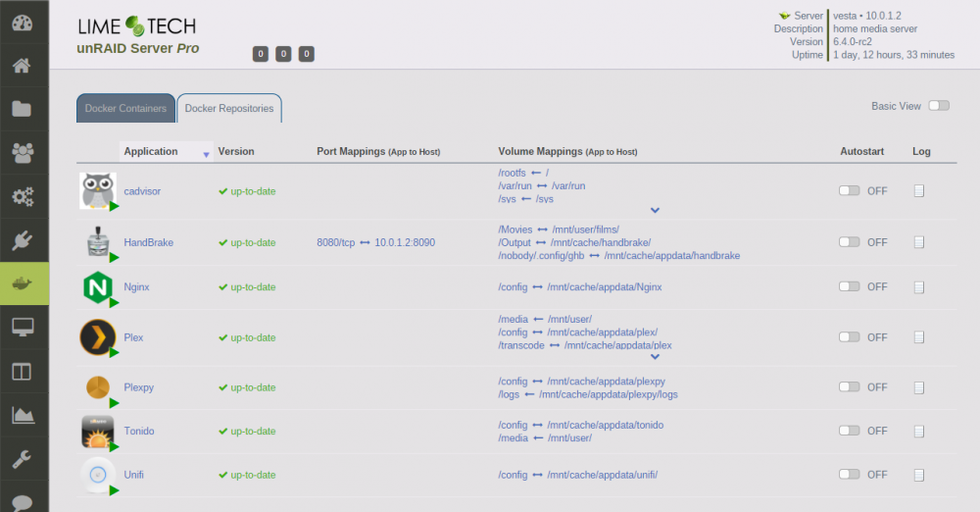Expand Plex volume mappings chevron
The image size is (980, 512).
click(x=655, y=357)
